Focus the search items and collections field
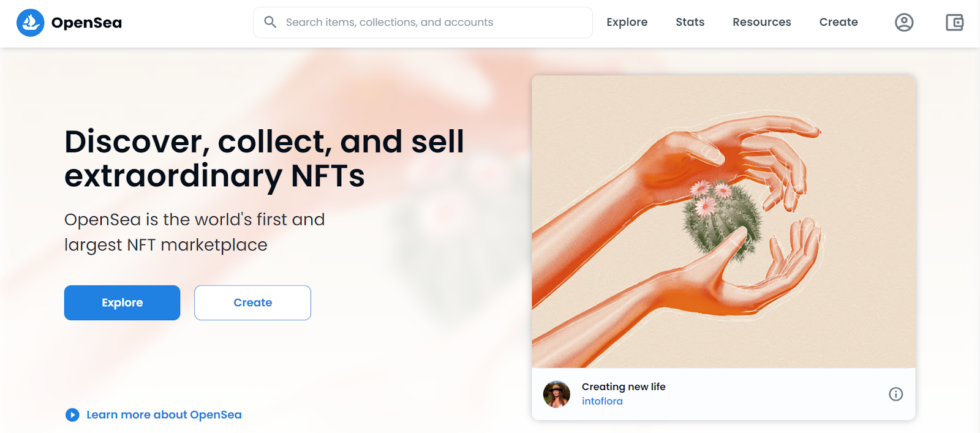 point(423,23)
